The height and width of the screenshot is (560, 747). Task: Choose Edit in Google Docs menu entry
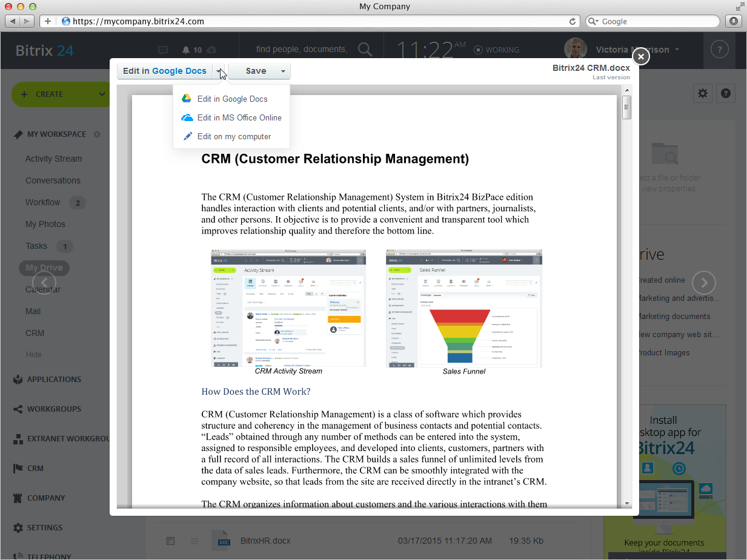(x=231, y=99)
